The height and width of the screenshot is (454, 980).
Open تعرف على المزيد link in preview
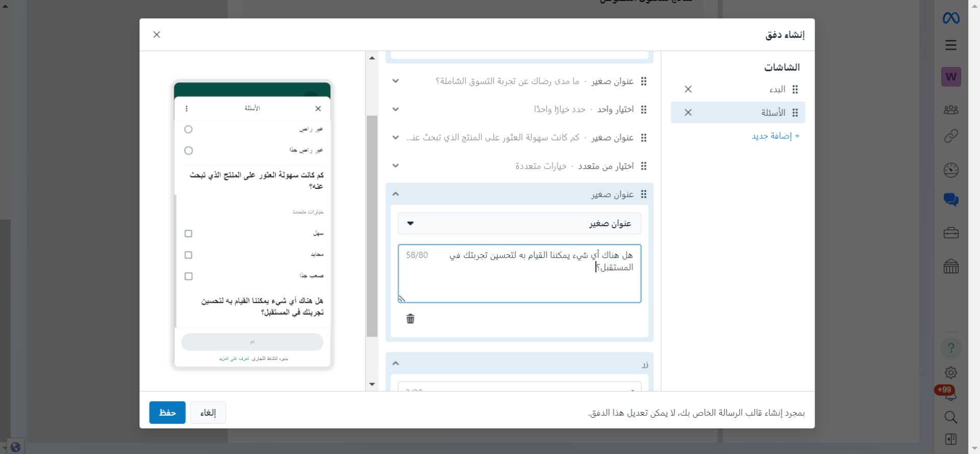tap(234, 359)
